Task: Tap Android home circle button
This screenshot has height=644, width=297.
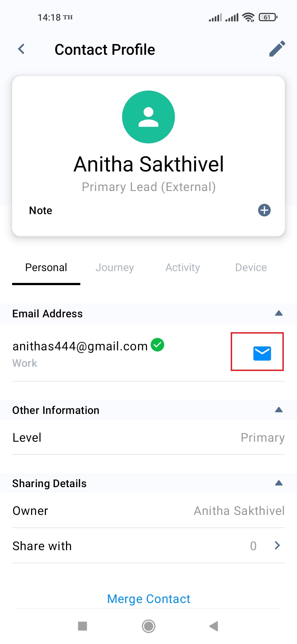Action: (x=148, y=626)
